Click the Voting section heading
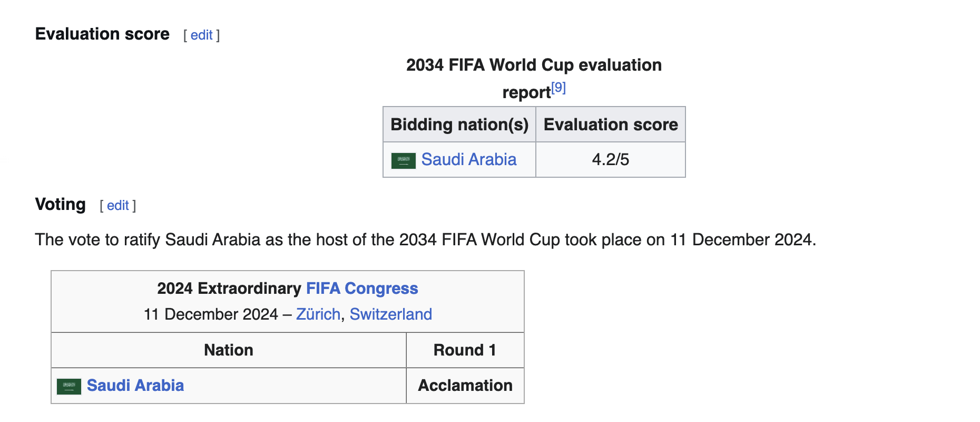The height and width of the screenshot is (422, 980). tap(60, 204)
